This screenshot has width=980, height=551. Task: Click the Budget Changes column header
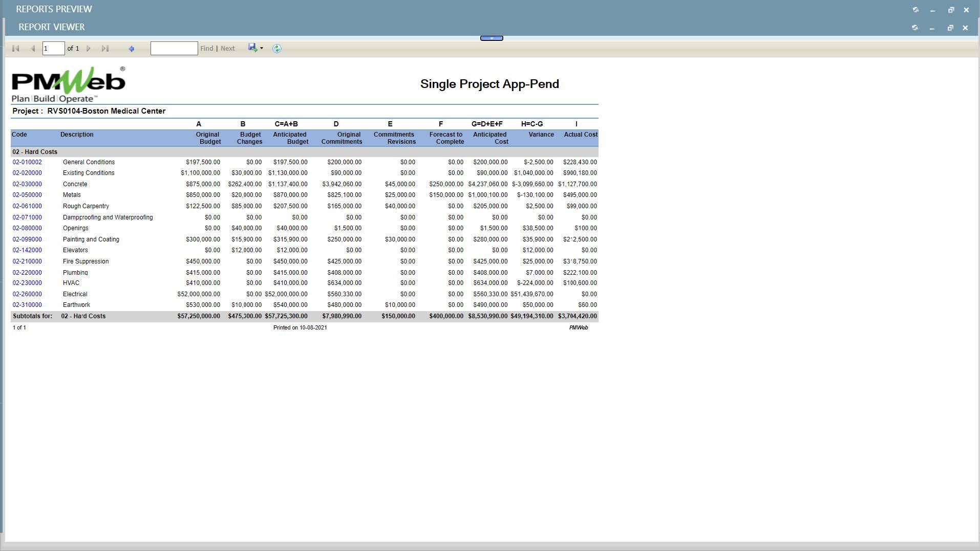[249, 138]
